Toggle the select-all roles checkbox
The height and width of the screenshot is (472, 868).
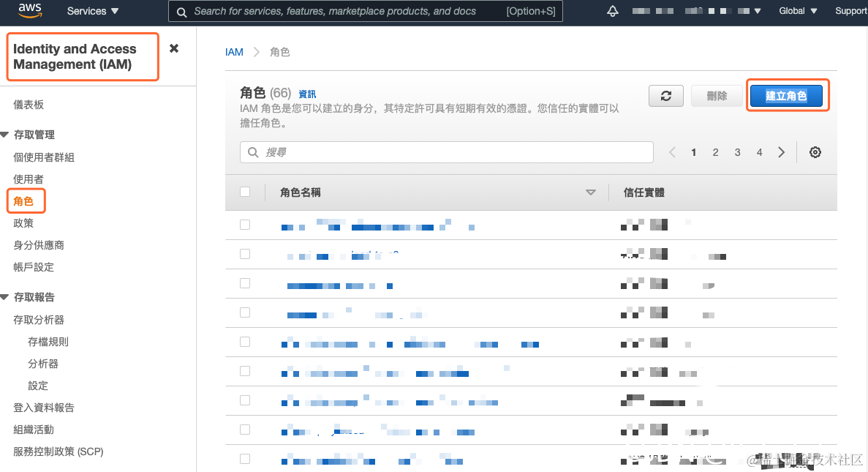tap(245, 192)
